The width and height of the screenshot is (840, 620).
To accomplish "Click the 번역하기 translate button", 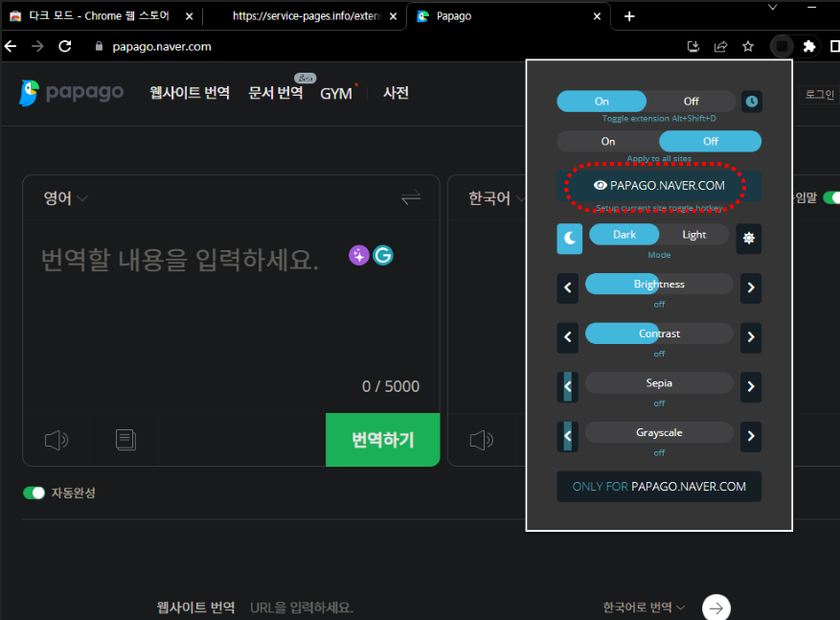I will tap(383, 440).
